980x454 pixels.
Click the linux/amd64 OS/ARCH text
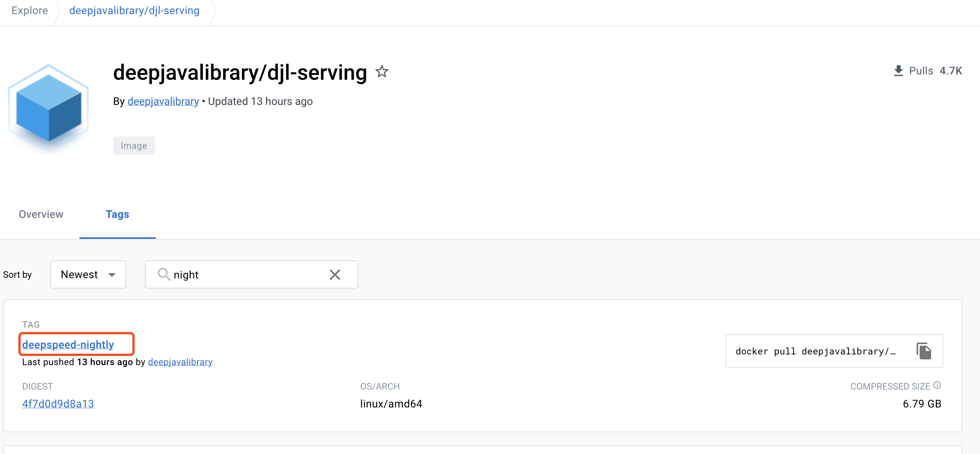tap(391, 404)
